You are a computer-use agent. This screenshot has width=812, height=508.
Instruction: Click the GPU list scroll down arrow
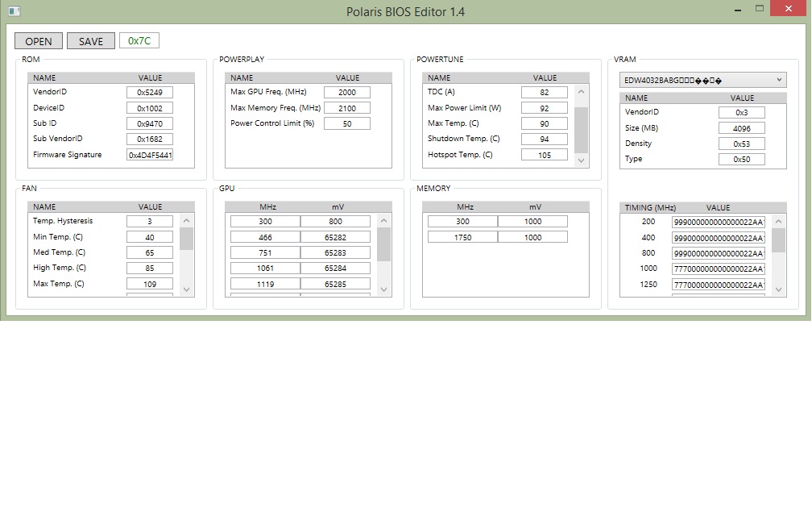(x=383, y=289)
